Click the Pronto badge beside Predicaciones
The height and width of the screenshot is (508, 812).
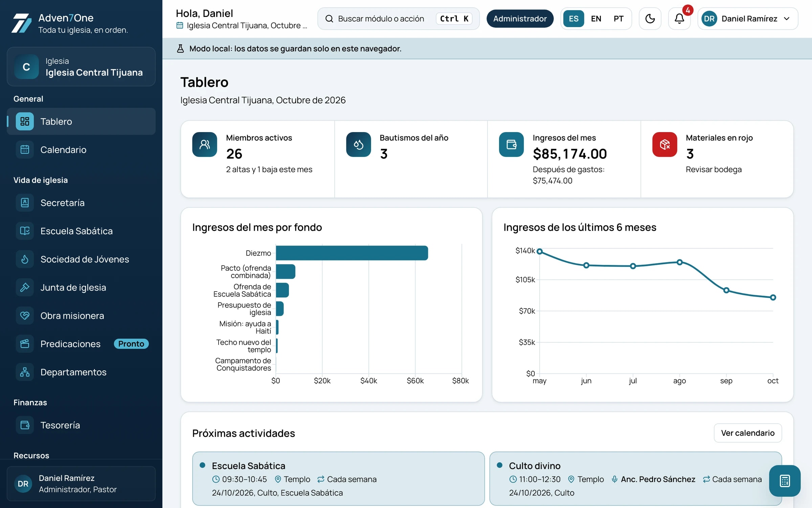(131, 344)
